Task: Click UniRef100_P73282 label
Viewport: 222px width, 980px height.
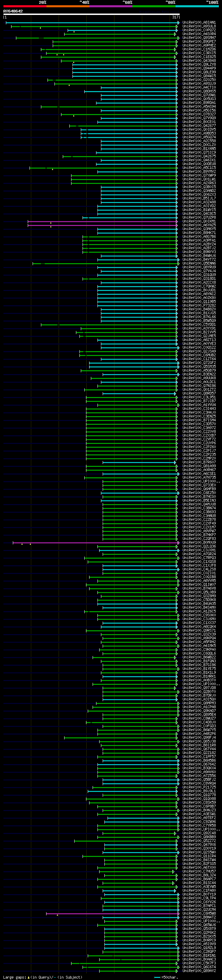Action: pos(199,306)
